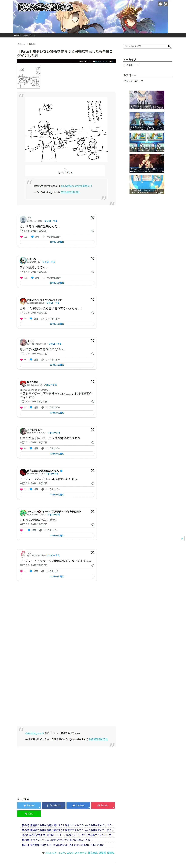The height and width of the screenshot is (868, 186).
Task: Open the 月を選択 archive dropdown
Action: (x=131, y=65)
